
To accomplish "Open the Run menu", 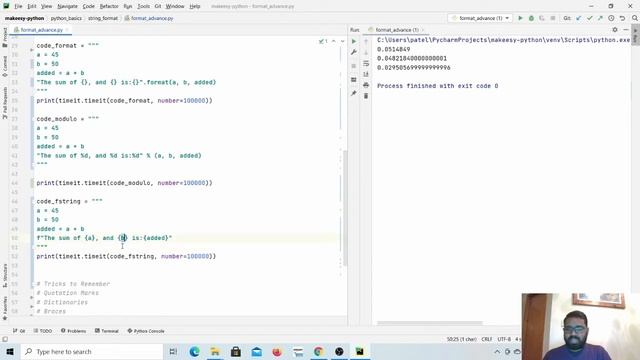I will (128, 7).
